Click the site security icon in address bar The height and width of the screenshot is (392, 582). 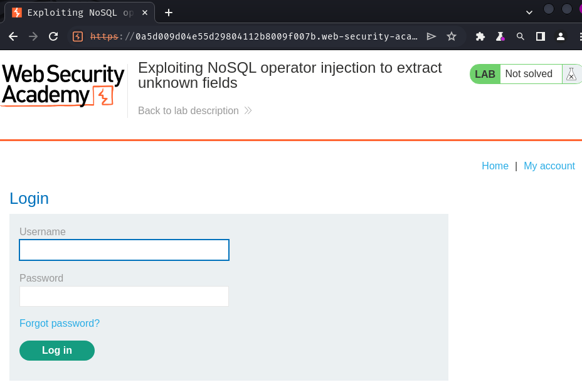click(78, 36)
